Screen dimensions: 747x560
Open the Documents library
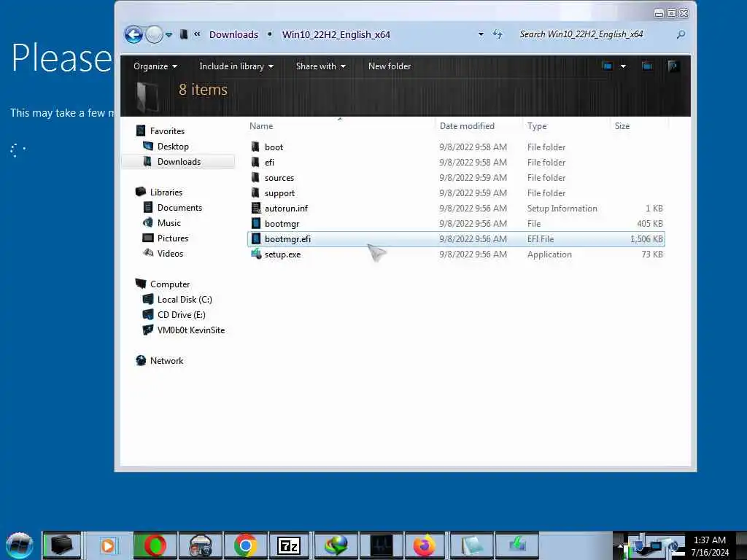point(179,208)
